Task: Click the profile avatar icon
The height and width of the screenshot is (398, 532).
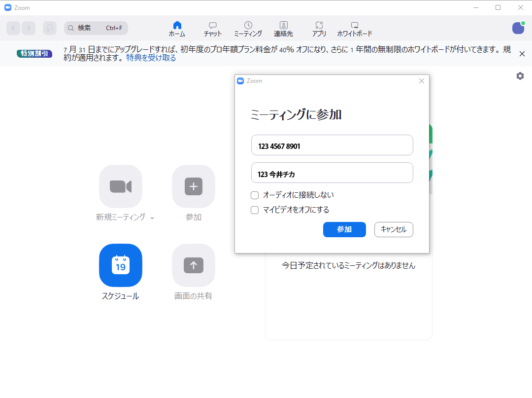Action: click(x=518, y=28)
